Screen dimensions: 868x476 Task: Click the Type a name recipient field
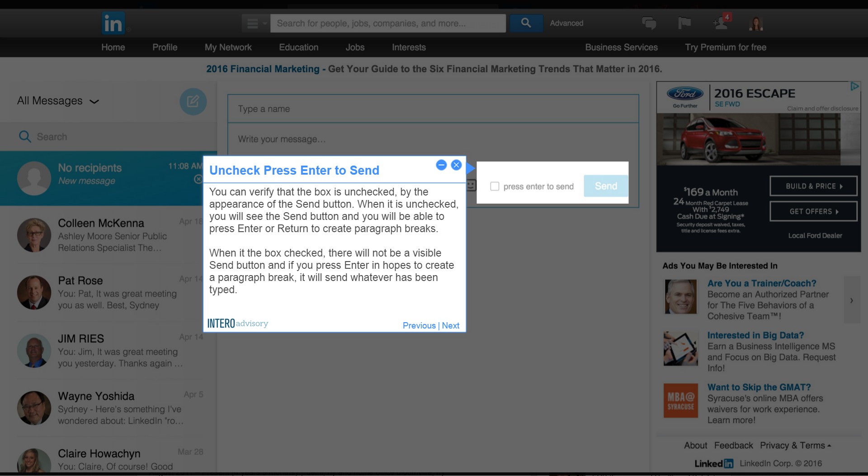[433, 109]
